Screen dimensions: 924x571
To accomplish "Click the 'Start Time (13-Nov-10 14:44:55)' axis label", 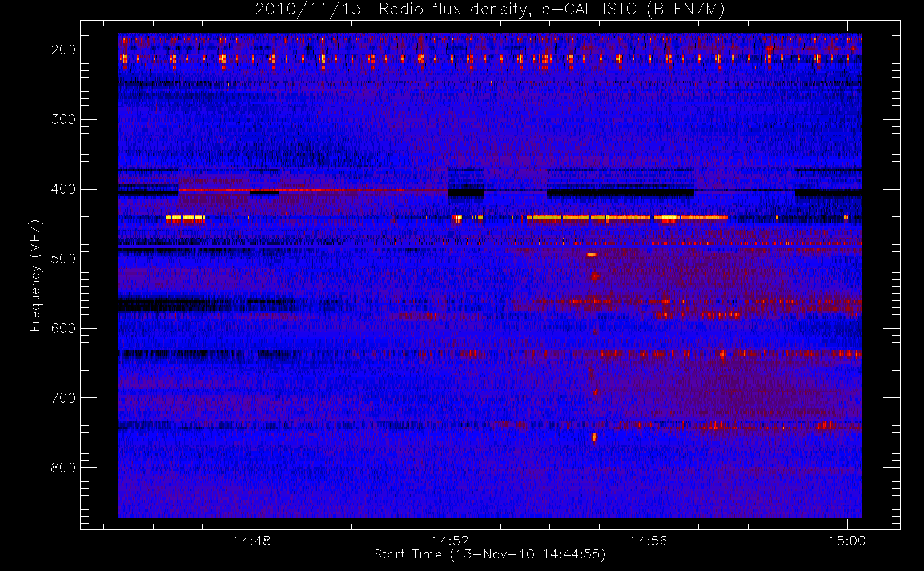I will pyautogui.click(x=489, y=554).
